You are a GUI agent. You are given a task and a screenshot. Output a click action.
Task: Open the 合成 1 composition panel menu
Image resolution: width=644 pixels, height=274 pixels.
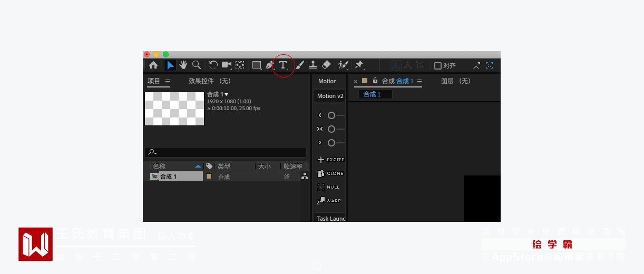click(x=419, y=81)
